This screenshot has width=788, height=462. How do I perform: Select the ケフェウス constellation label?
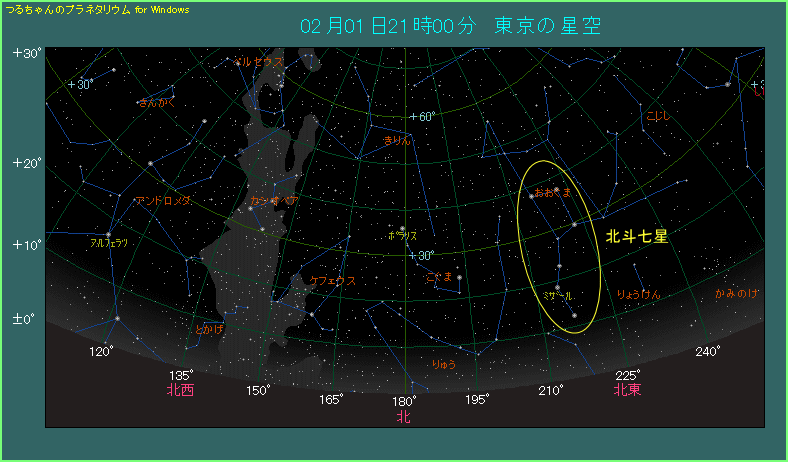(332, 282)
